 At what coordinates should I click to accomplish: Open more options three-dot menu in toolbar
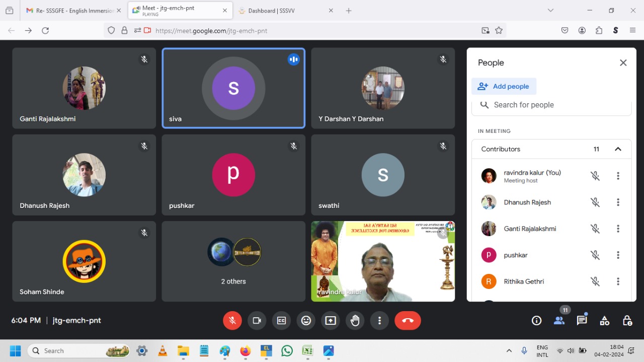click(379, 321)
